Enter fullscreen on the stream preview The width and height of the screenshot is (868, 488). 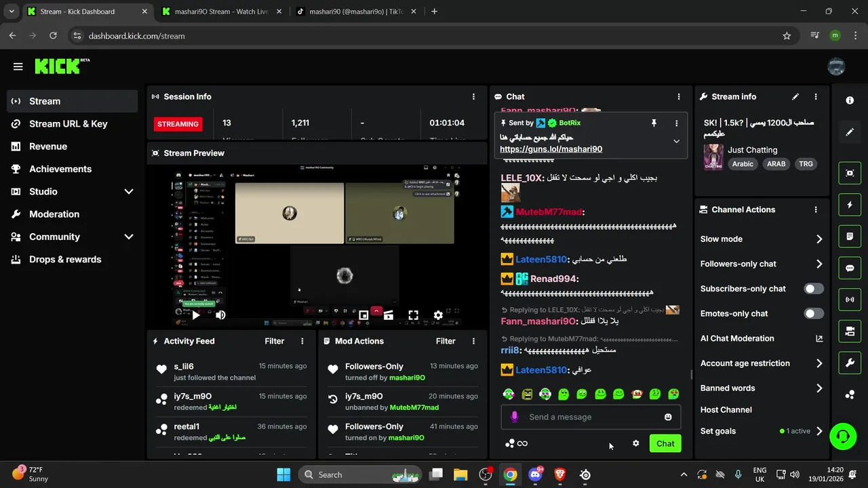413,314
